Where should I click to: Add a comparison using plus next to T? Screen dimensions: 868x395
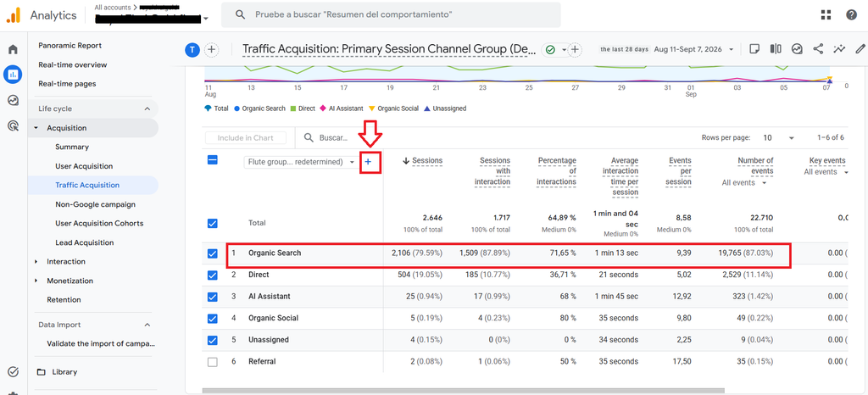(x=211, y=50)
